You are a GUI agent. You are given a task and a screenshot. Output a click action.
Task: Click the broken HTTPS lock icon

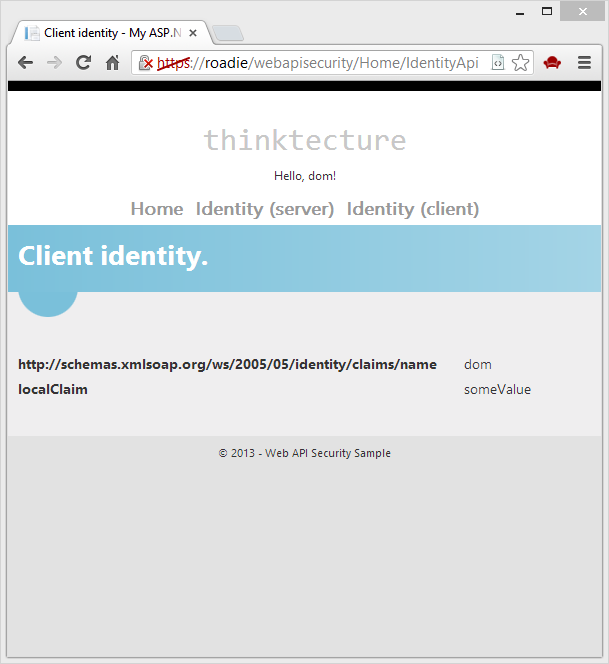(146, 63)
